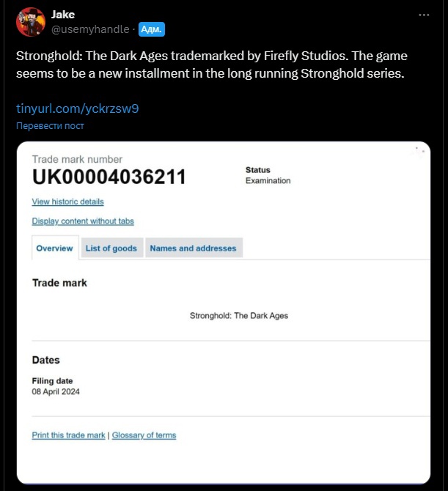Viewport: 448px width, 491px height.
Task: Open the List of goods tab
Action: point(111,248)
